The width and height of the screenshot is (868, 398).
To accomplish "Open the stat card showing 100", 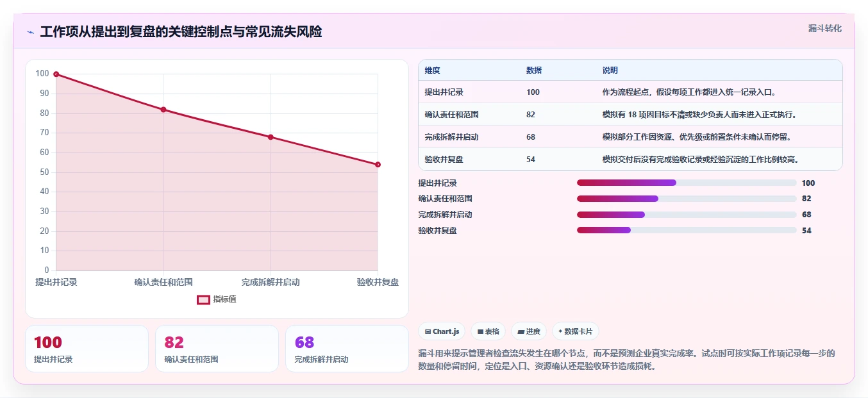I will pos(87,349).
